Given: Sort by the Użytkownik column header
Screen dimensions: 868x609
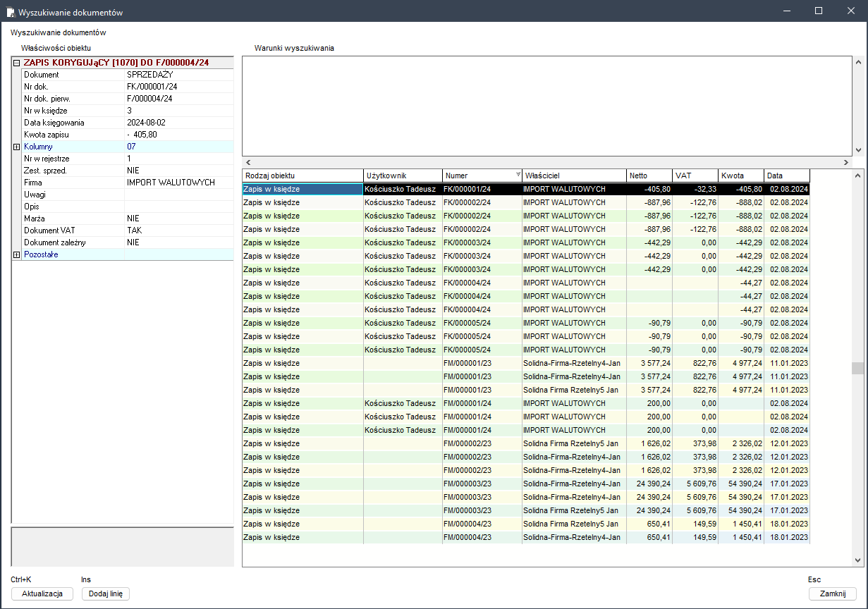Looking at the screenshot, I should point(403,176).
